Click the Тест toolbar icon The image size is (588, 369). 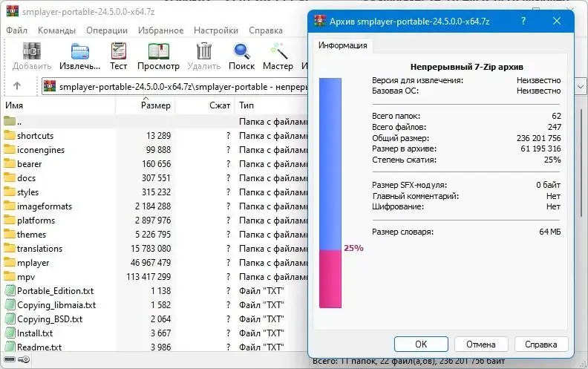pyautogui.click(x=119, y=51)
